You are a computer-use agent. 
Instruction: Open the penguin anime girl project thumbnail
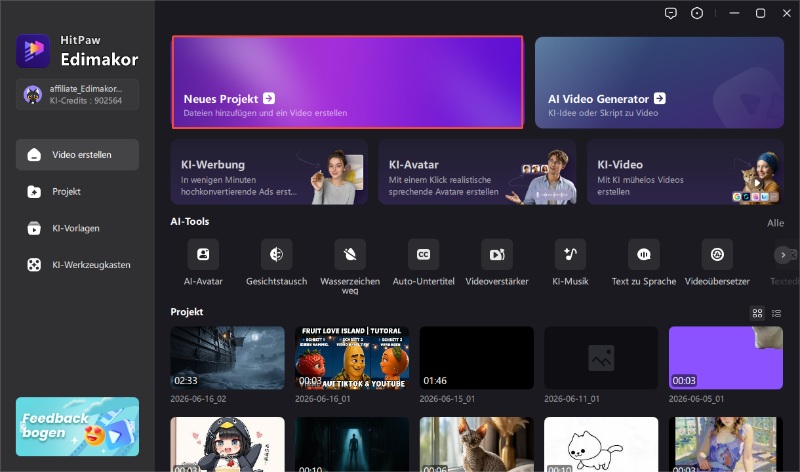click(x=228, y=444)
